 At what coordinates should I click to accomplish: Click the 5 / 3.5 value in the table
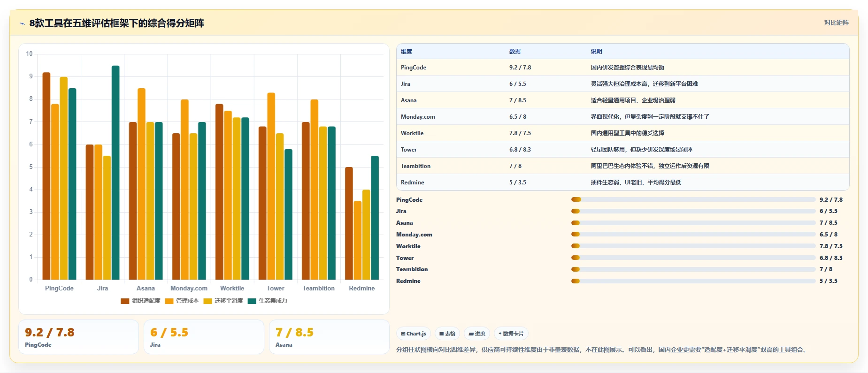(518, 183)
